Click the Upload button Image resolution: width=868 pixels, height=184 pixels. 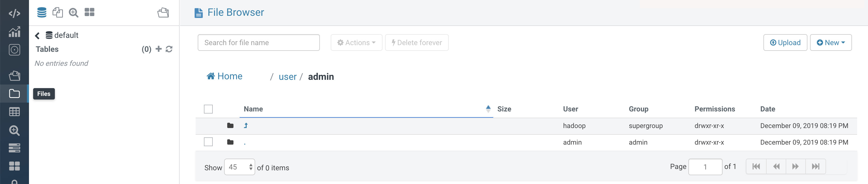point(785,43)
